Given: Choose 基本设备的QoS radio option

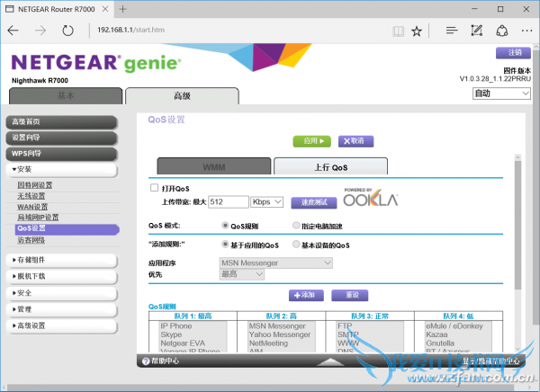Looking at the screenshot, I should pyautogui.click(x=296, y=245).
